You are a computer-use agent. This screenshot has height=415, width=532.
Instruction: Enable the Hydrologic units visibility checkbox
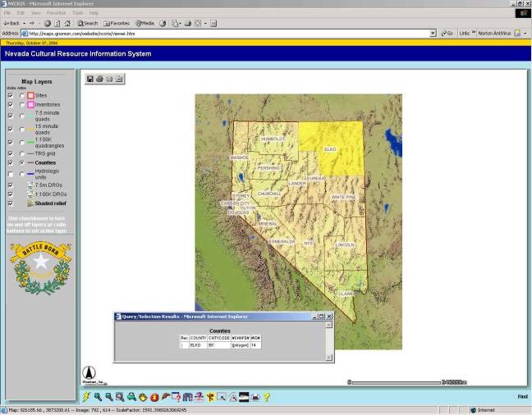(x=10, y=174)
